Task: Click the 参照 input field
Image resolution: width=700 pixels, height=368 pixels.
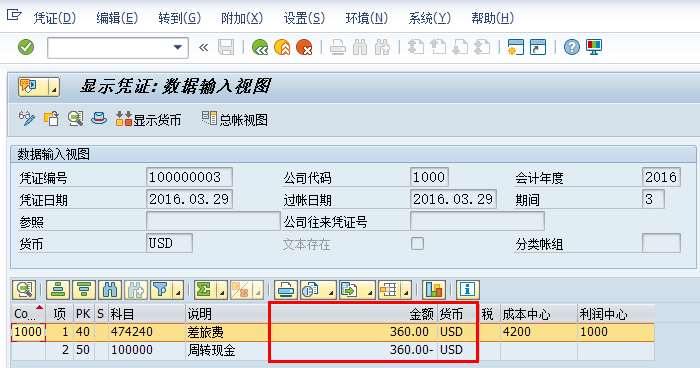Action: pos(213,222)
